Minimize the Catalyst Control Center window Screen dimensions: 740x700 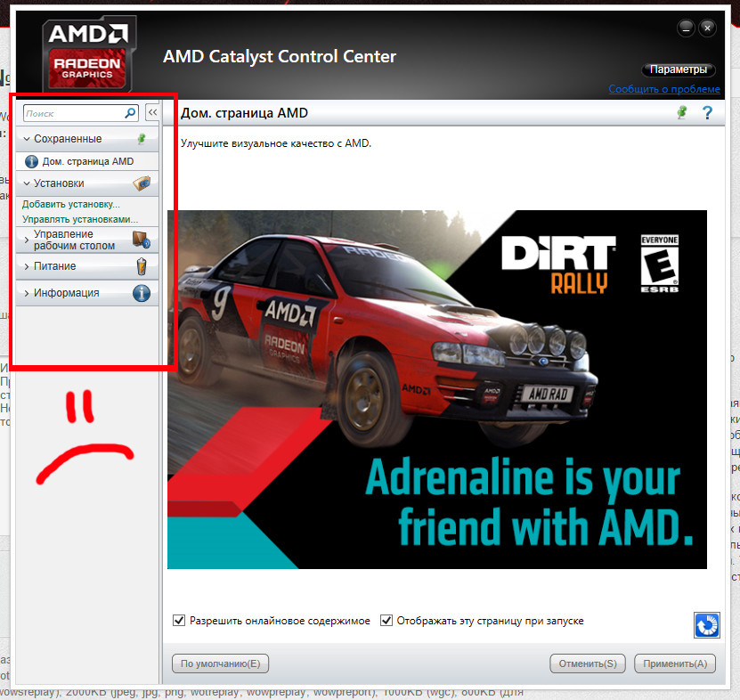(686, 28)
